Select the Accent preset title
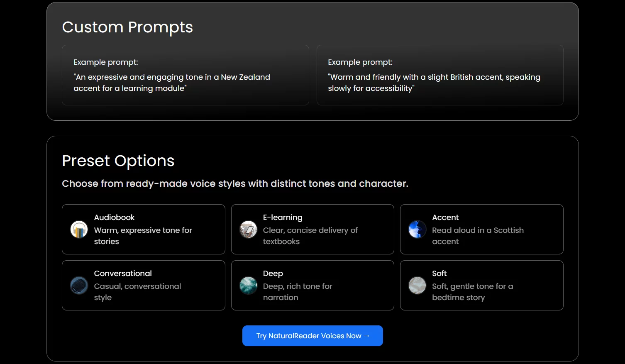This screenshot has height=364, width=625. click(445, 217)
